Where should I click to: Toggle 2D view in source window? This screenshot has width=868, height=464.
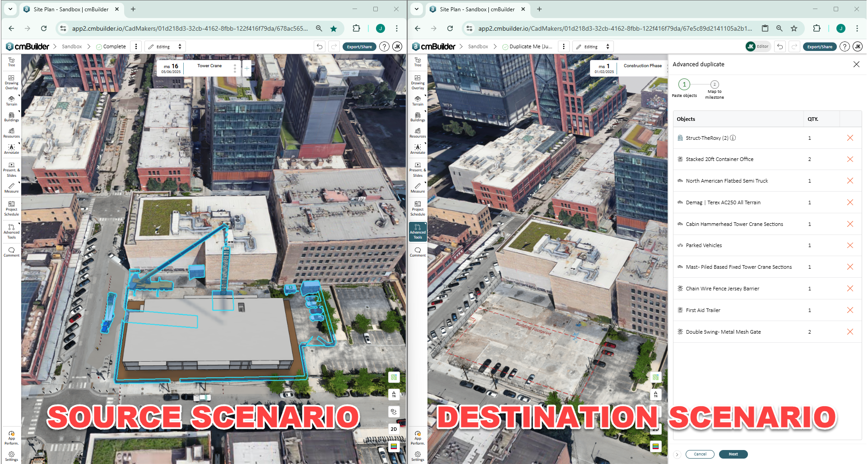coord(394,429)
